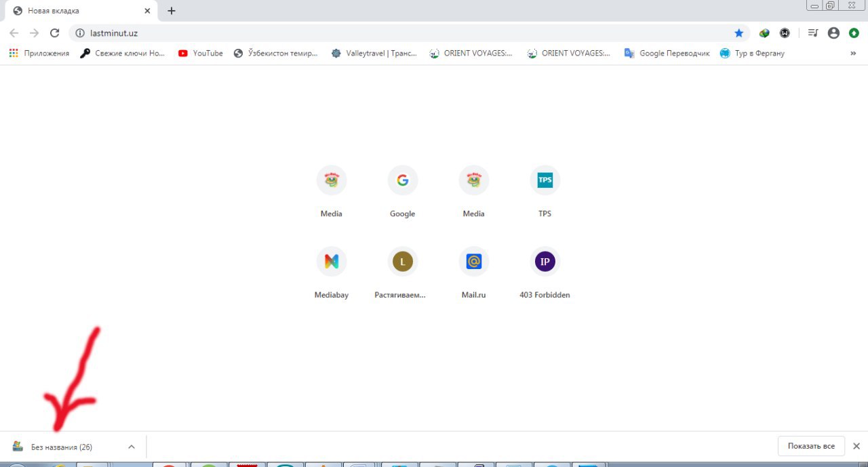Viewport: 868px width, 467px height.
Task: Select the Новая вкладка tab
Action: [81, 11]
